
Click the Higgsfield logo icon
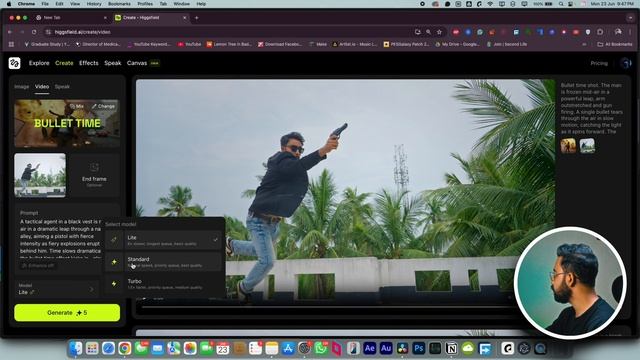point(14,63)
